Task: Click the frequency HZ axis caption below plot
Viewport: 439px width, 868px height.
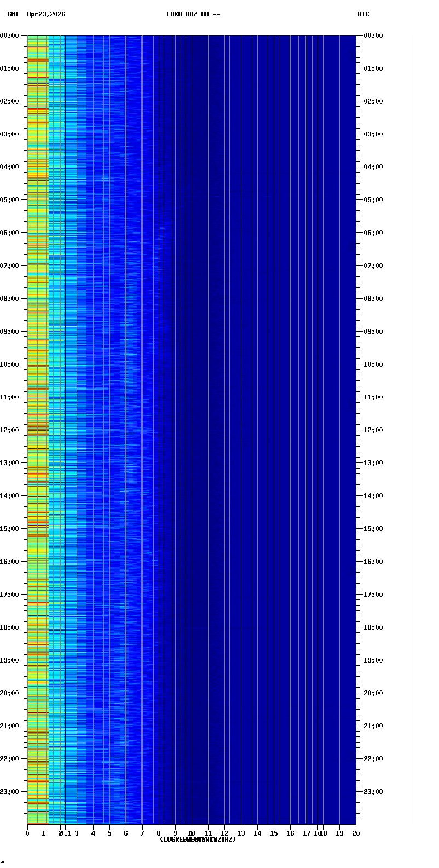Action: click(198, 840)
